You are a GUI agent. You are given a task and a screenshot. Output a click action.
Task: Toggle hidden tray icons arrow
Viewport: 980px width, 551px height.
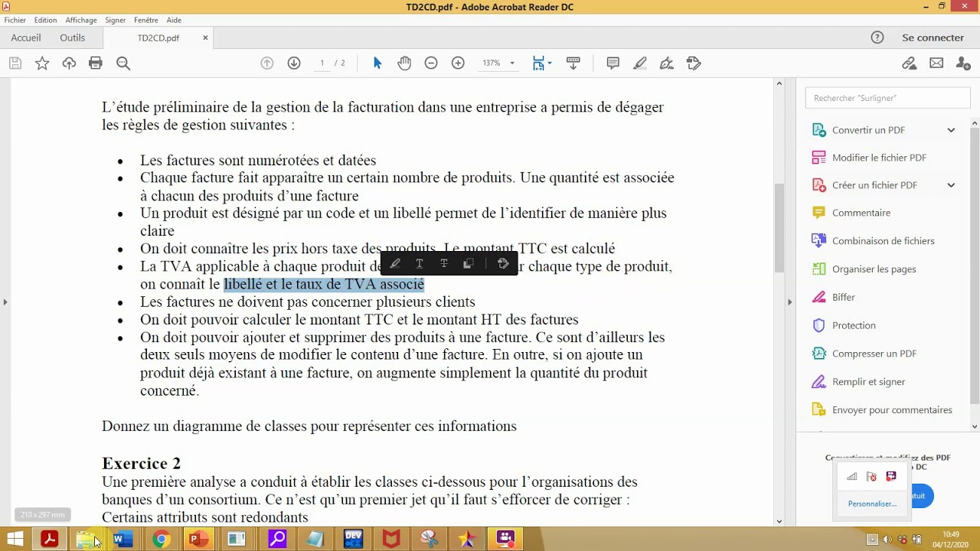872,540
